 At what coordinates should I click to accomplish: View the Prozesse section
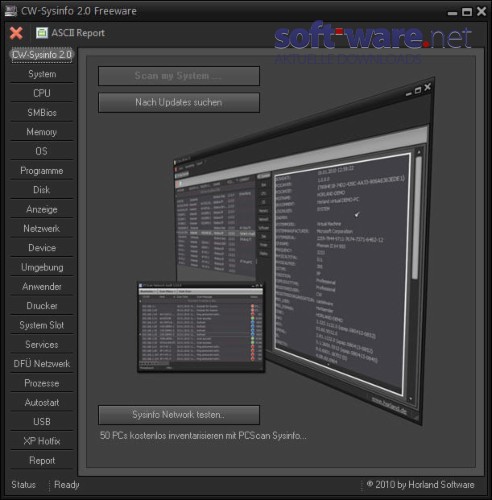coord(42,383)
